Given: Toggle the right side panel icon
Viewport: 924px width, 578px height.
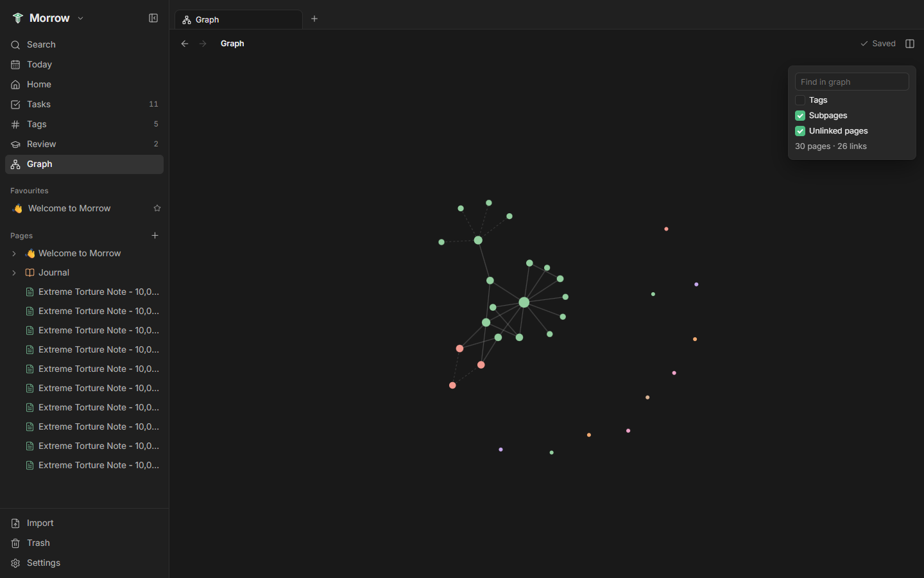Looking at the screenshot, I should [x=910, y=44].
